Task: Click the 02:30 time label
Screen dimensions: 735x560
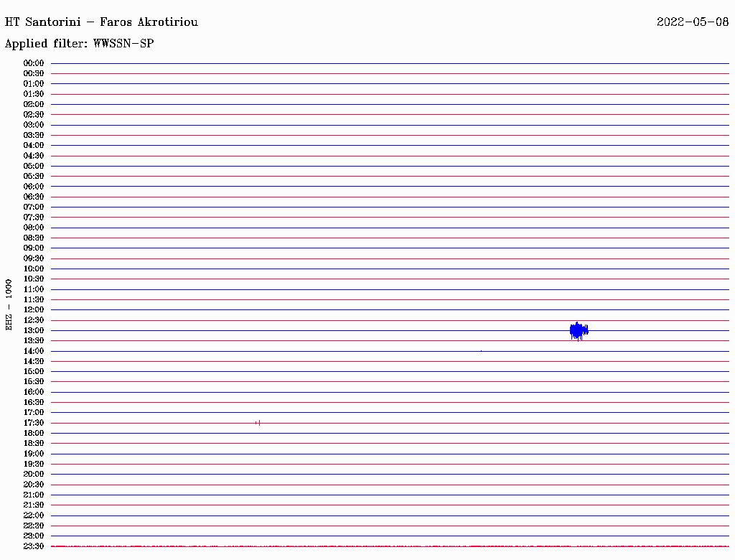Action: [34, 114]
